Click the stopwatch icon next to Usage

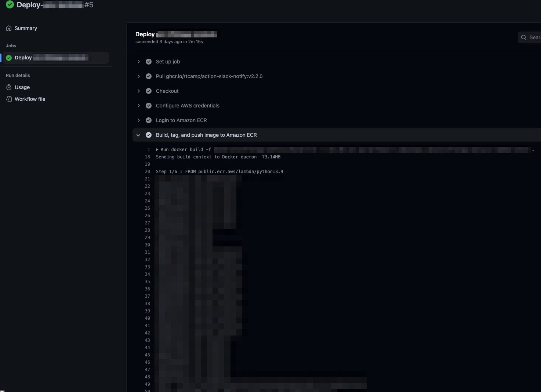pyautogui.click(x=9, y=87)
